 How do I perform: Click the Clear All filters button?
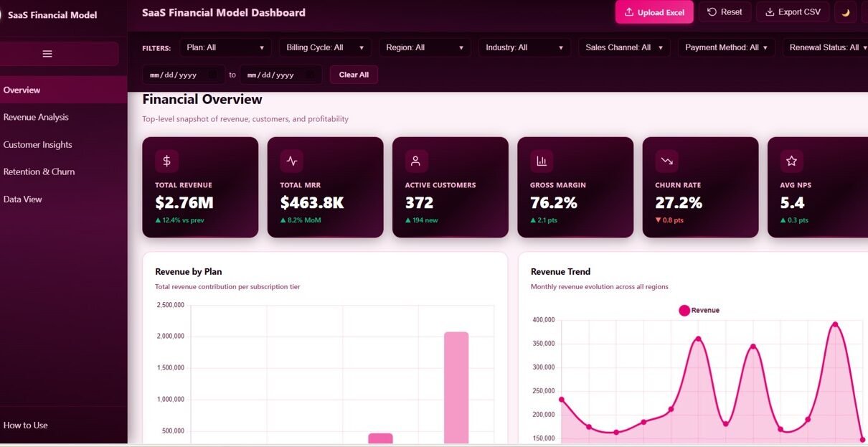pyautogui.click(x=354, y=75)
